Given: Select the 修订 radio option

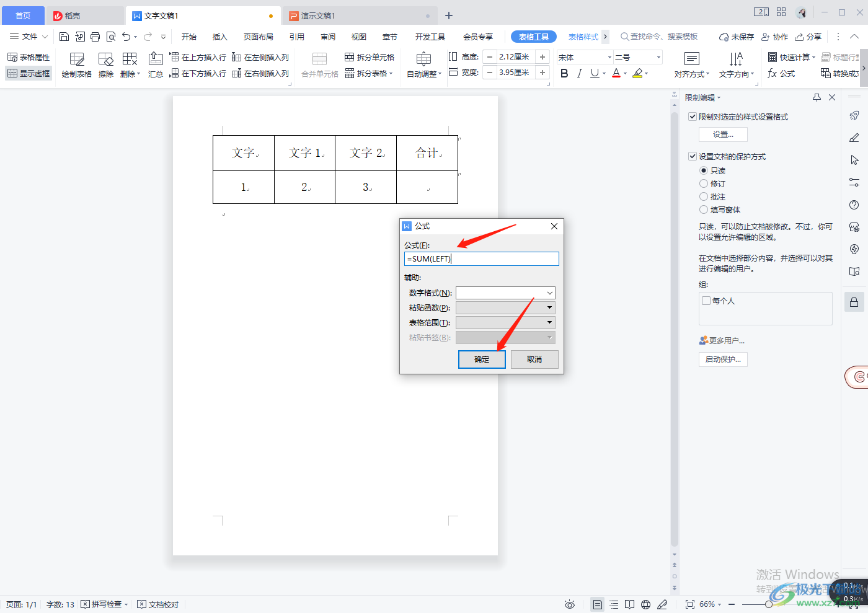Looking at the screenshot, I should (x=704, y=183).
